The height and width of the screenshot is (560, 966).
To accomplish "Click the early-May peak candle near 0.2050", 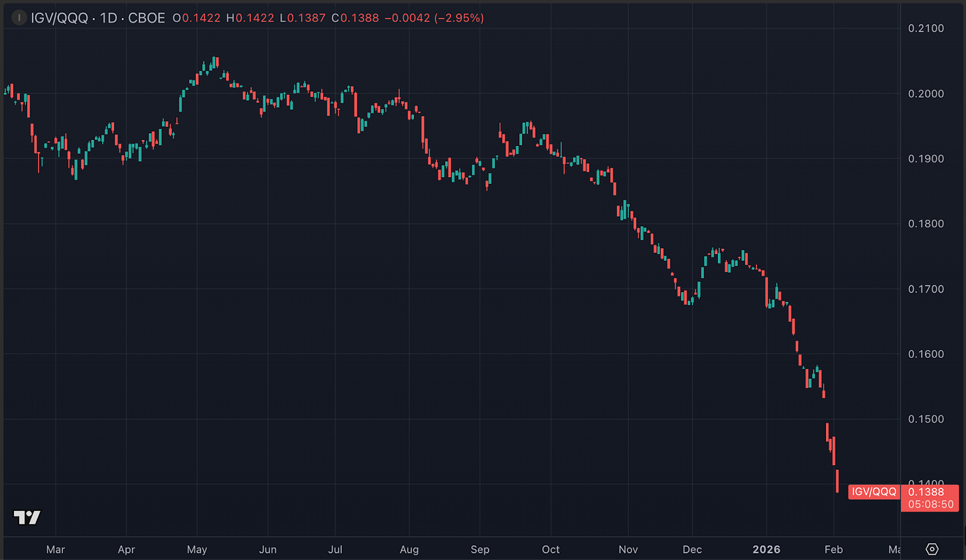I will pyautogui.click(x=214, y=63).
